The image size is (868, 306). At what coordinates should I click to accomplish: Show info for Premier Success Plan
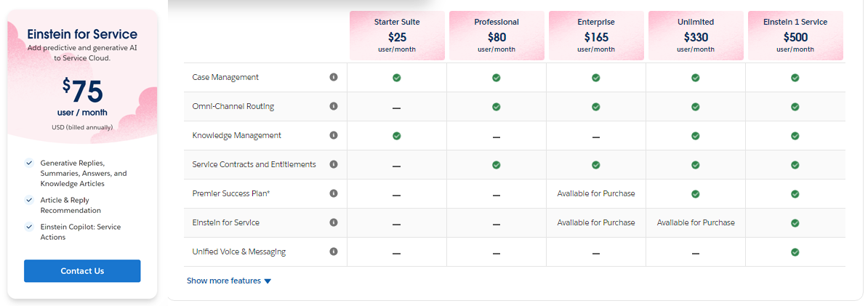pos(334,193)
